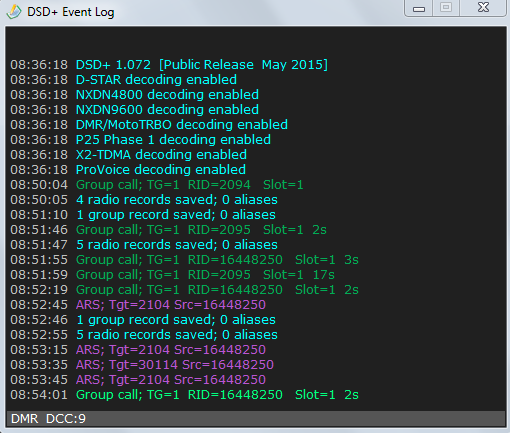Click the P25 Phase 1 decoding entry
510x433 pixels.
[x=140, y=140]
